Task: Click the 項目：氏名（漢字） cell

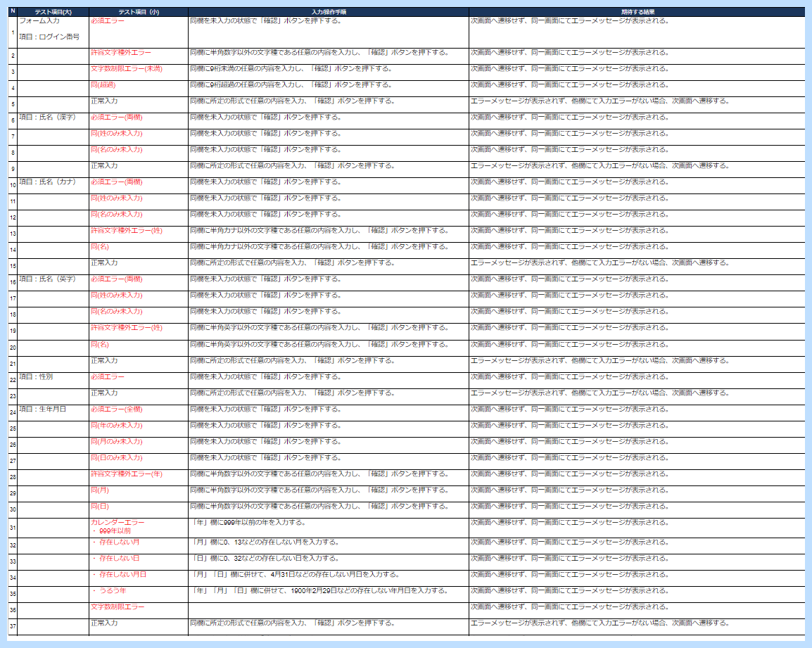Action: click(53, 117)
